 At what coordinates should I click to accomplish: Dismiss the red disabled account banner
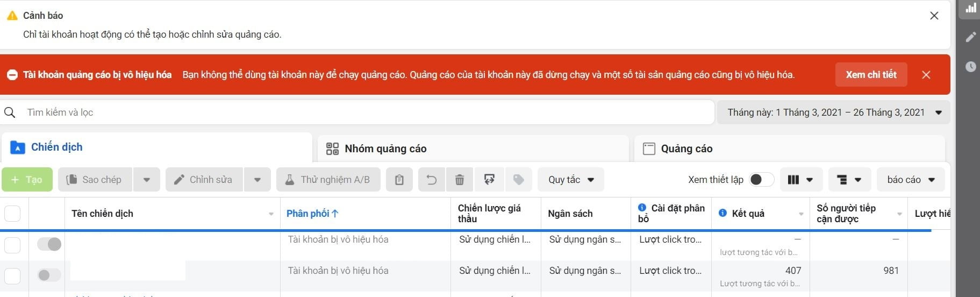(x=926, y=75)
